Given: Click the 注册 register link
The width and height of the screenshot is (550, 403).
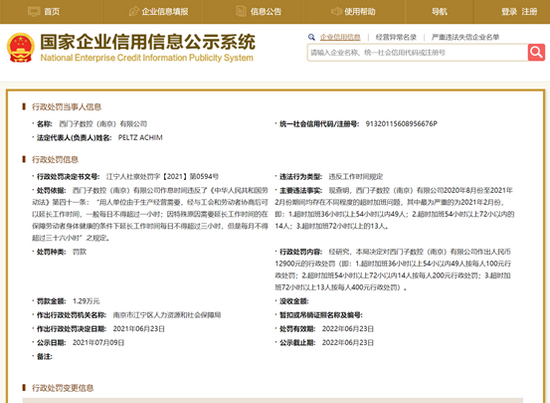Looking at the screenshot, I should (x=529, y=12).
